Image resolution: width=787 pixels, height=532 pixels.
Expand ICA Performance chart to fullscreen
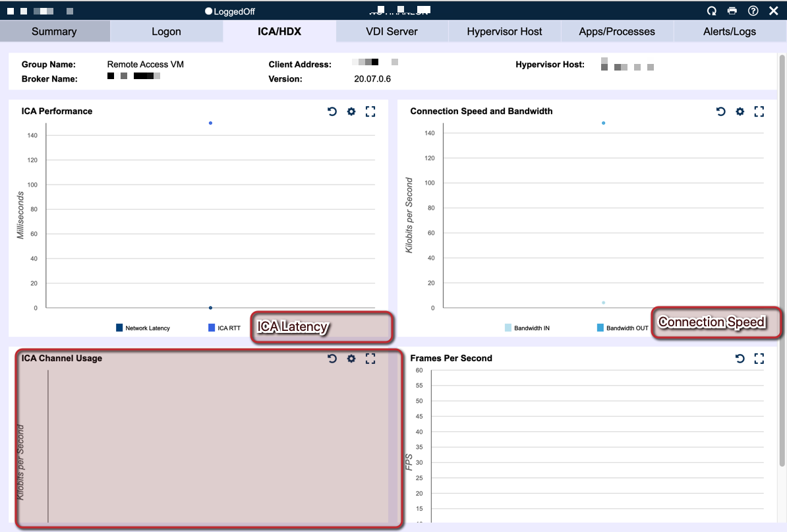(x=370, y=111)
